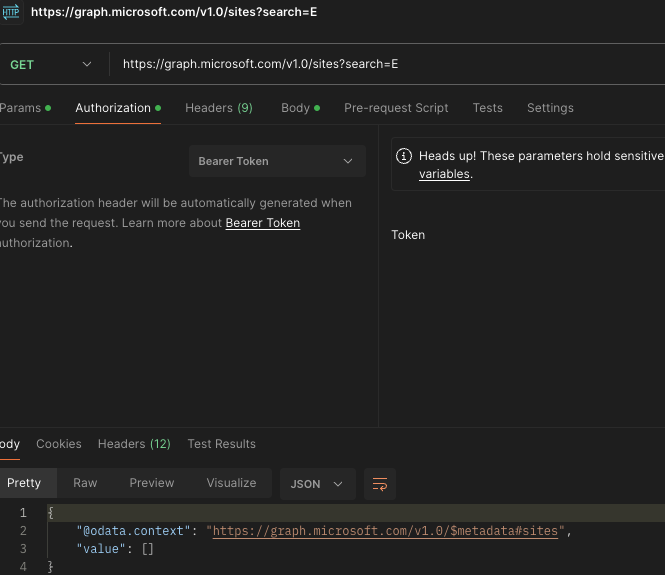The image size is (665, 575).
Task: Toggle the word wrap icon in response toolbar
Action: click(380, 484)
